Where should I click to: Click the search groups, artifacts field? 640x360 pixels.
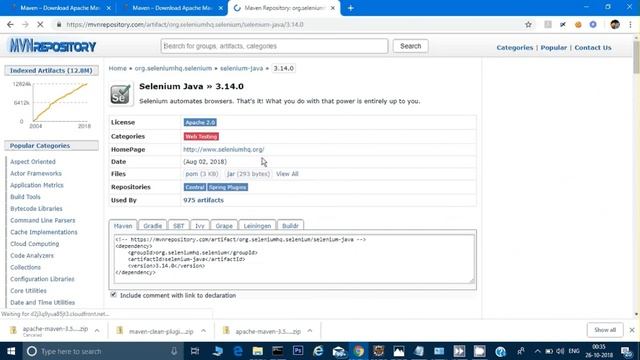tap(274, 46)
